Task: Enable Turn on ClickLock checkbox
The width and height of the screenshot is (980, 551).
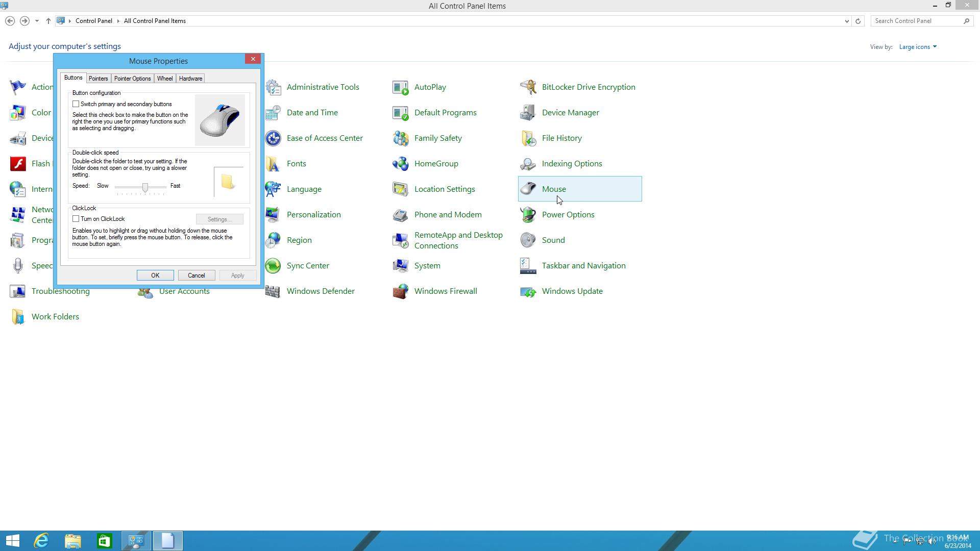Action: pyautogui.click(x=76, y=219)
